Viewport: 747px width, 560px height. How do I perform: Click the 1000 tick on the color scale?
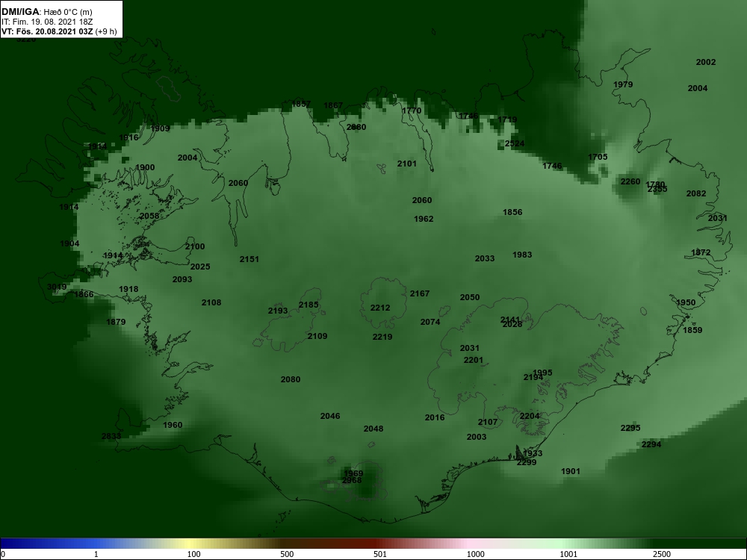click(x=475, y=554)
